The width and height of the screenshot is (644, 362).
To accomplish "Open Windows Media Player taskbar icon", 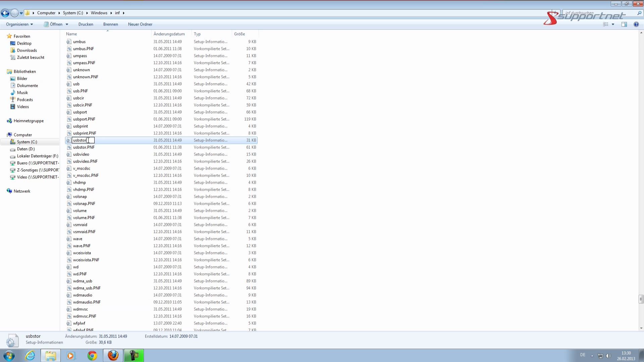I will (x=71, y=355).
